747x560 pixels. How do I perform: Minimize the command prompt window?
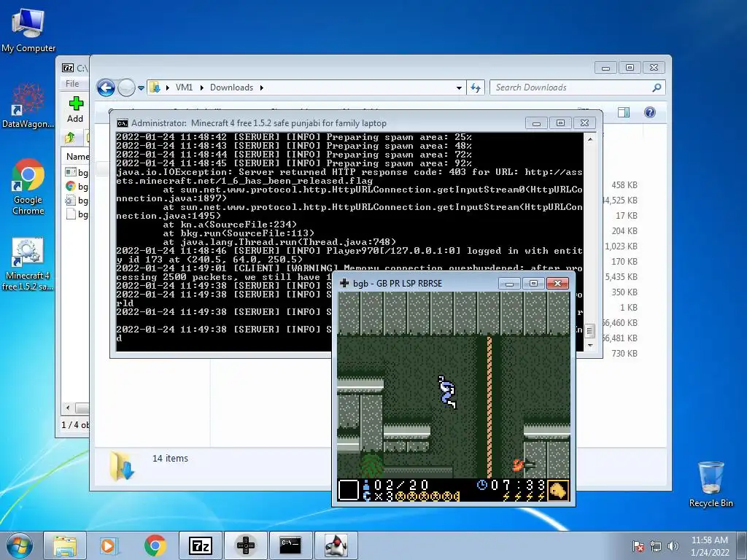click(536, 123)
